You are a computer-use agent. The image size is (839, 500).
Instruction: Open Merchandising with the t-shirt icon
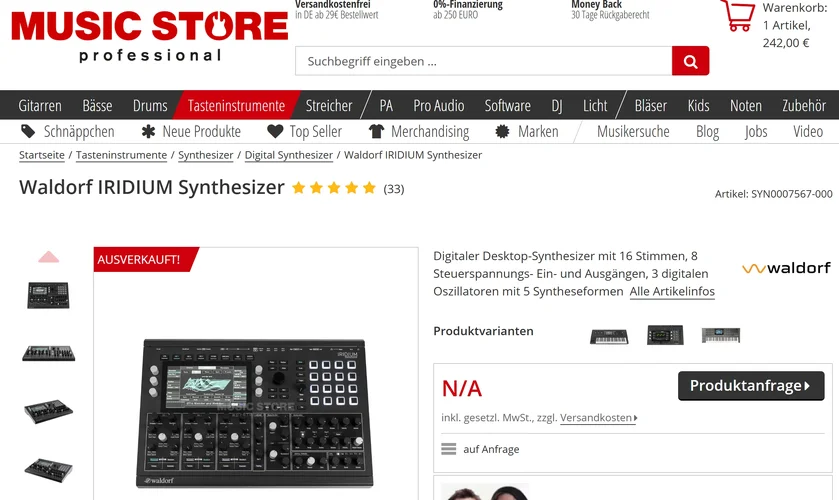419,132
